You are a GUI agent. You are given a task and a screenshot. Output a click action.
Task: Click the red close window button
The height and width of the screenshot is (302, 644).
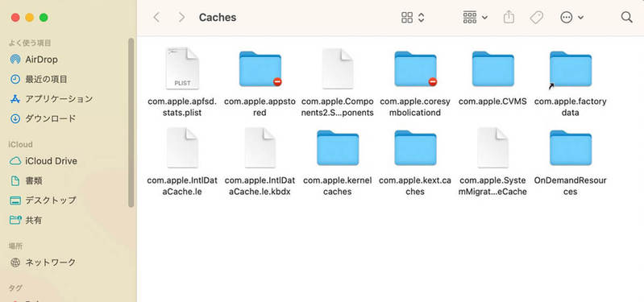point(15,17)
